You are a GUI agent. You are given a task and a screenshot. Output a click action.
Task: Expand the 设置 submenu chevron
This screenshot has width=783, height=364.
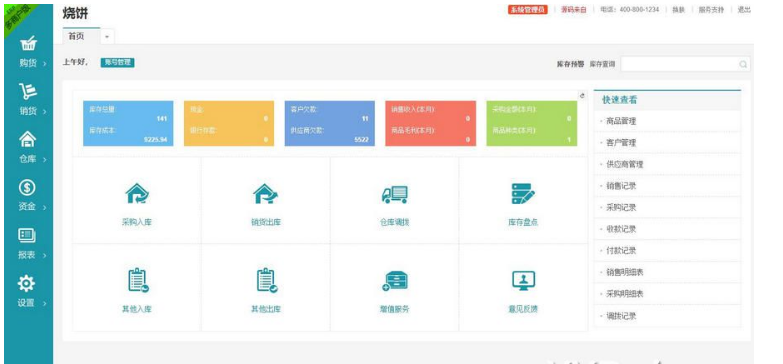44,303
